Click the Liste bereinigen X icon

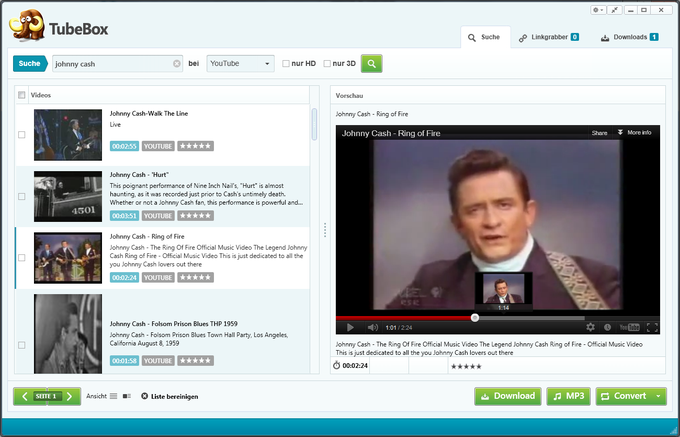point(144,396)
